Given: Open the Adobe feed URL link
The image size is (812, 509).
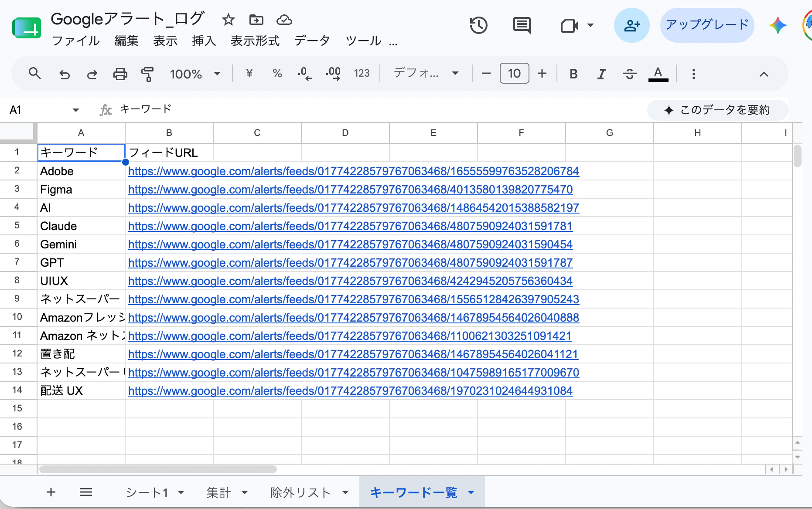Looking at the screenshot, I should pyautogui.click(x=354, y=171).
